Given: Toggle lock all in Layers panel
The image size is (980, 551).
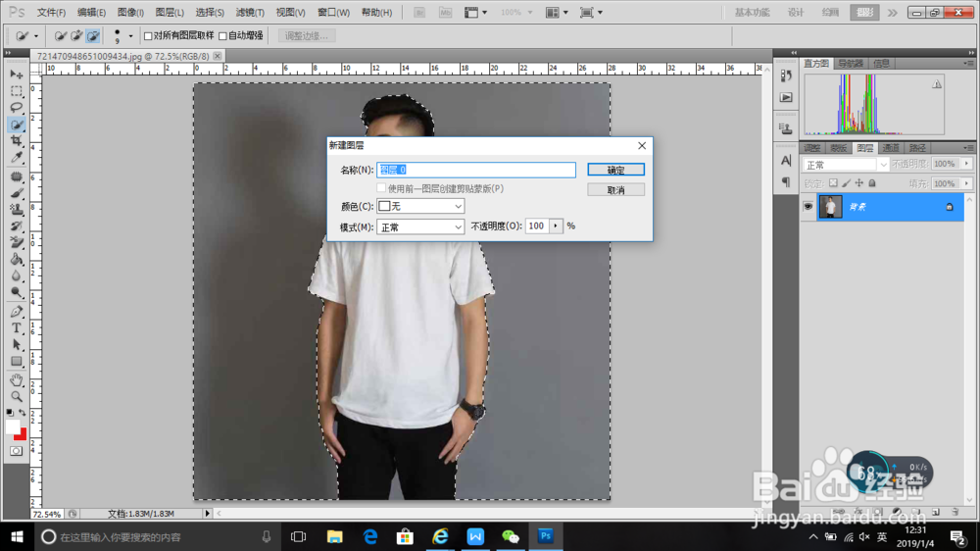Looking at the screenshot, I should coord(872,183).
